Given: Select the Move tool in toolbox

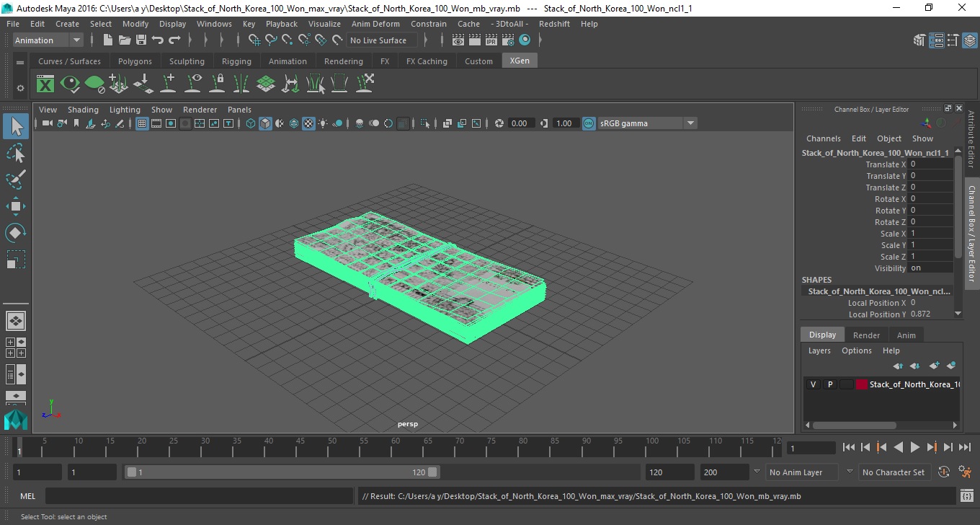Looking at the screenshot, I should click(x=16, y=206).
